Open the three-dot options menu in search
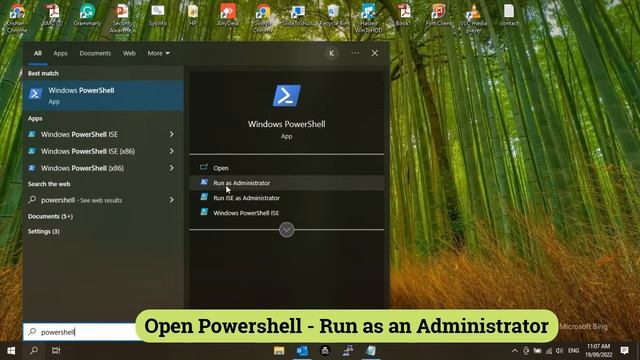This screenshot has height=360, width=640. pyautogui.click(x=355, y=53)
